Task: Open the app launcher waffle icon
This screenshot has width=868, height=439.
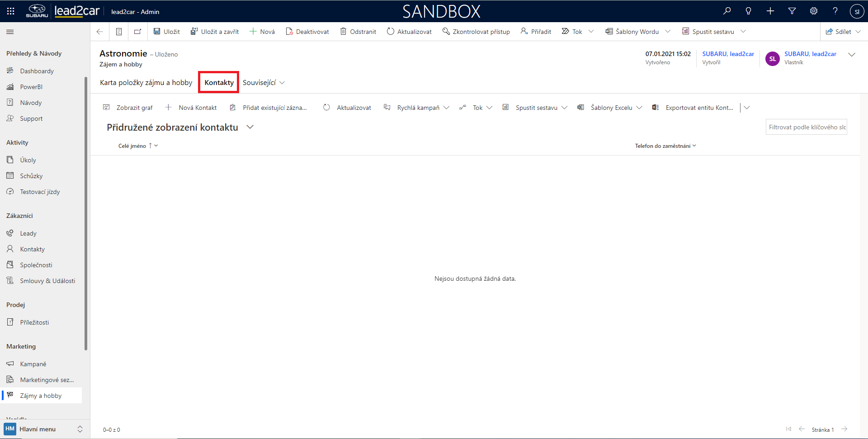Action: click(11, 11)
